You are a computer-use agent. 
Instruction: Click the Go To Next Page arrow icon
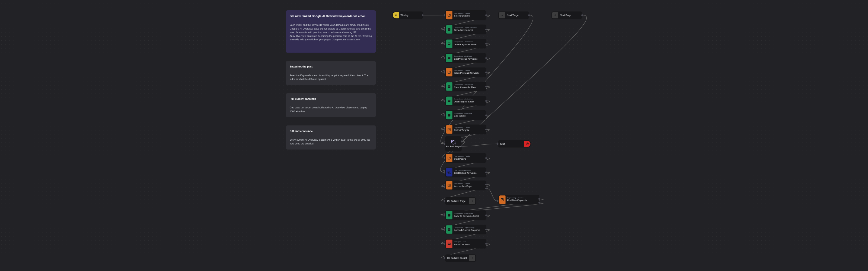click(x=472, y=201)
